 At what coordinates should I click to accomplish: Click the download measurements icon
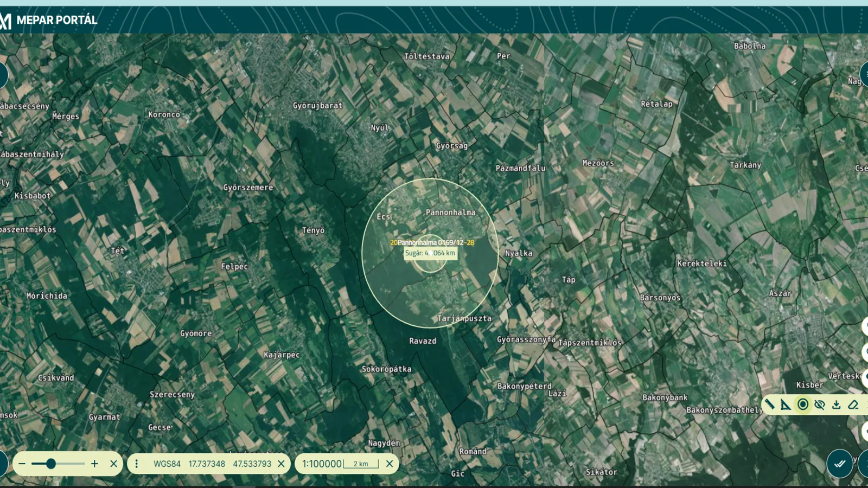pos(837,404)
